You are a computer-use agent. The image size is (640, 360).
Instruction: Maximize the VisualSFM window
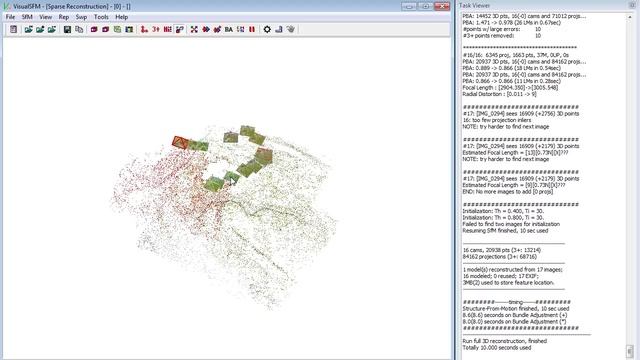click(425, 7)
